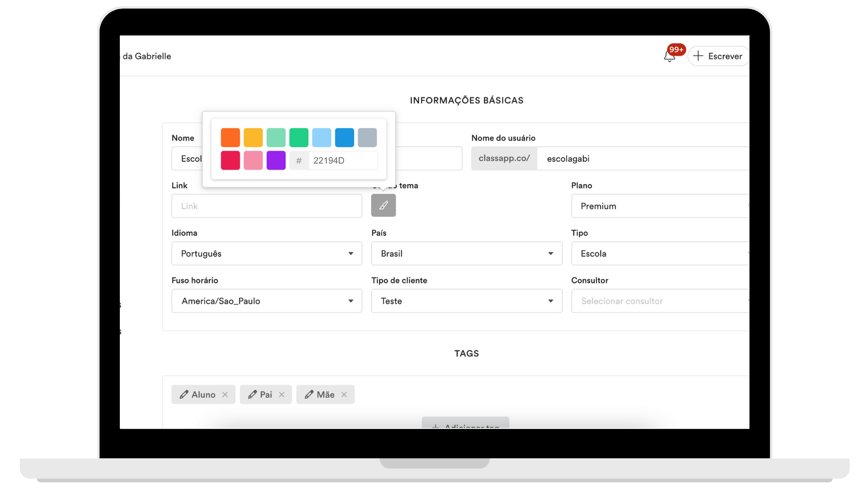Select the yellow color swatch
The image size is (868, 488).
pyautogui.click(x=253, y=137)
